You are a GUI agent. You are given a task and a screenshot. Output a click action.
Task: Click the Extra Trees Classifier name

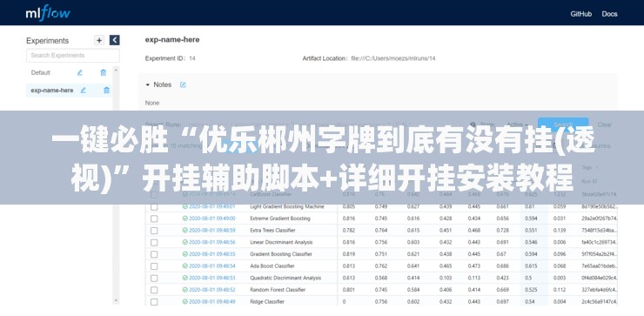272,231
